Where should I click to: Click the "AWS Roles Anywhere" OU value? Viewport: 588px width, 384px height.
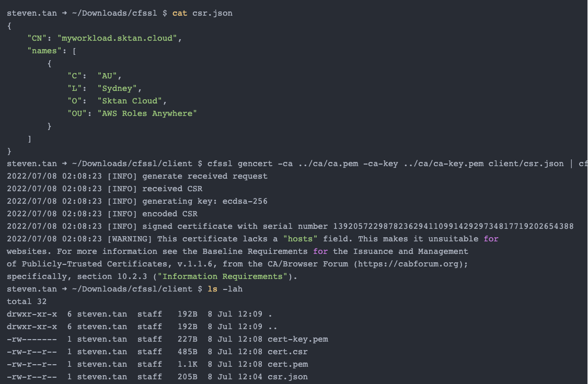[147, 113]
